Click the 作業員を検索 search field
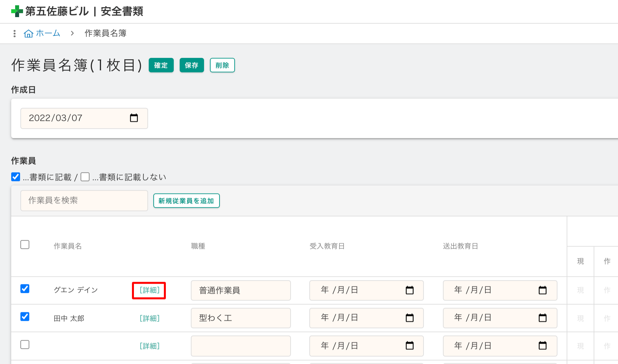 coord(84,200)
